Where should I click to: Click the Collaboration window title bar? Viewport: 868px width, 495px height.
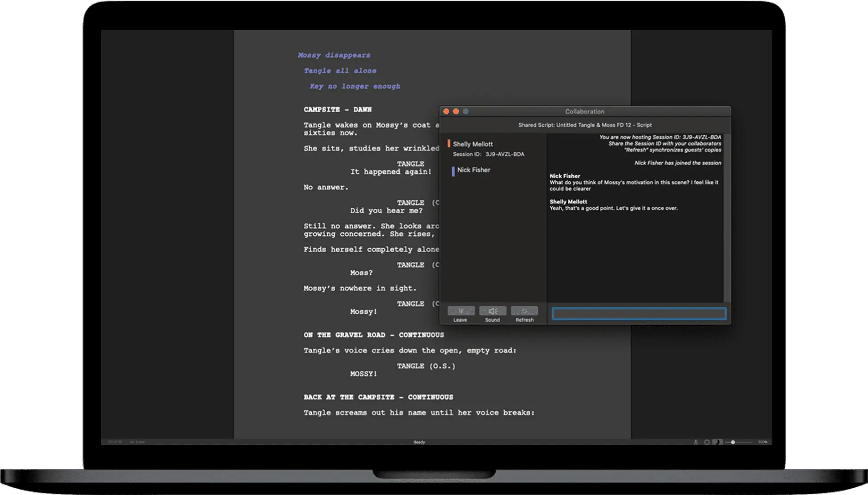pyautogui.click(x=585, y=112)
